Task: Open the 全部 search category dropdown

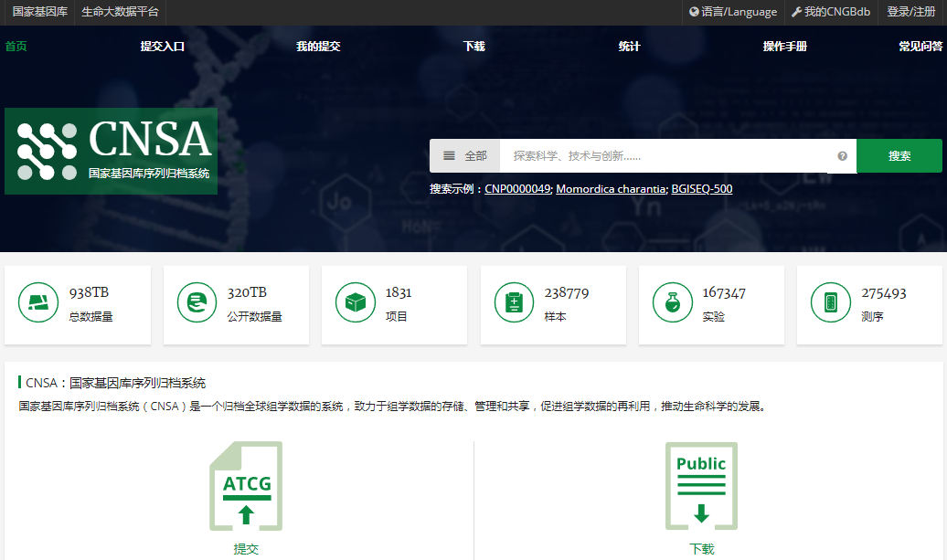Action: [x=465, y=156]
